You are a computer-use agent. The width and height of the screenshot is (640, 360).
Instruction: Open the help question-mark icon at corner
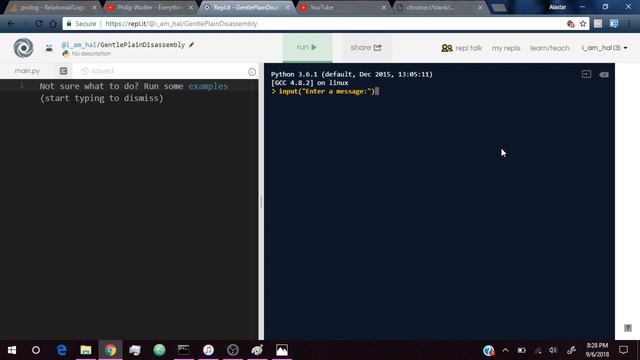point(628,328)
